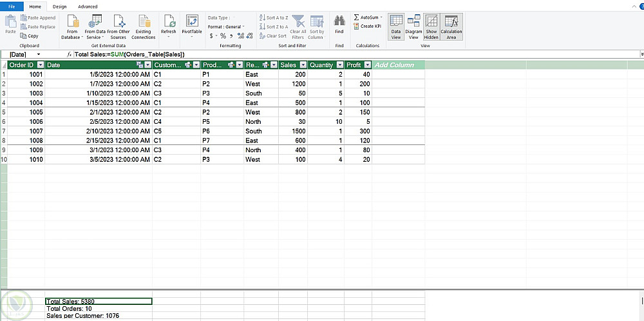Open the From Other Sources option
Image resolution: width=644 pixels, height=321 pixels.
click(x=118, y=26)
